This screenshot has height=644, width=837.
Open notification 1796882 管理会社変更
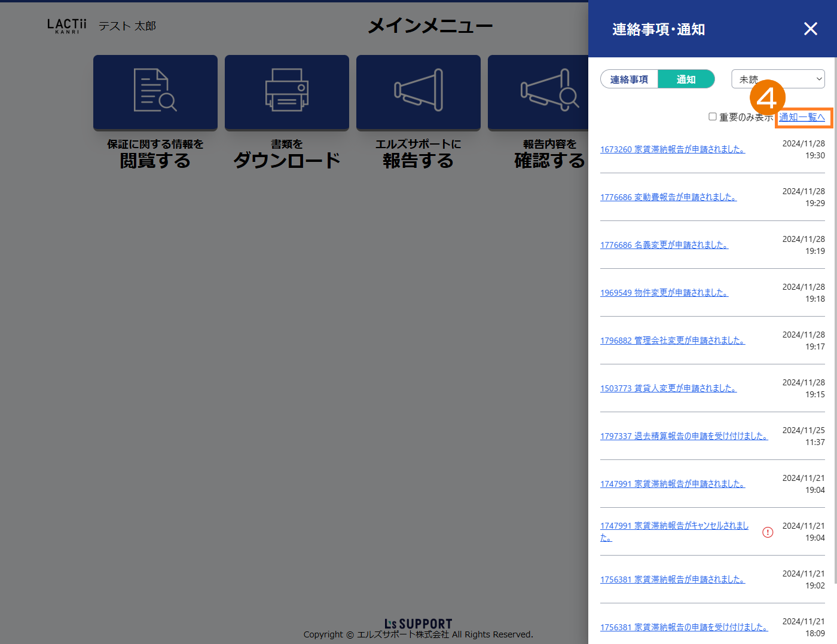672,341
